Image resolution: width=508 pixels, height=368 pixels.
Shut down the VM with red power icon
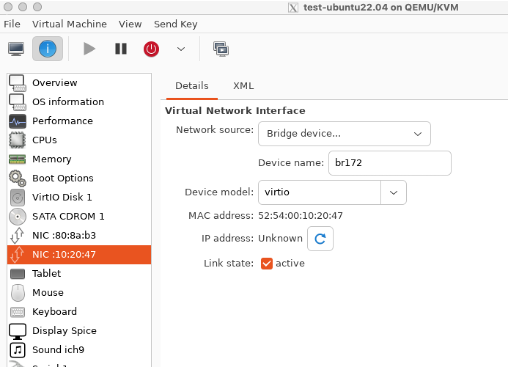pyautogui.click(x=151, y=49)
